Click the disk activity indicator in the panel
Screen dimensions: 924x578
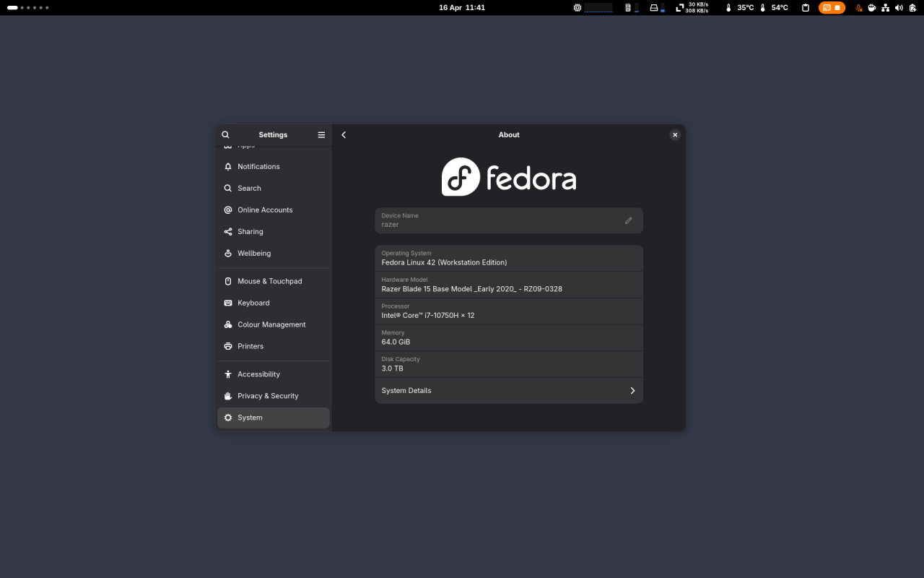(x=654, y=8)
